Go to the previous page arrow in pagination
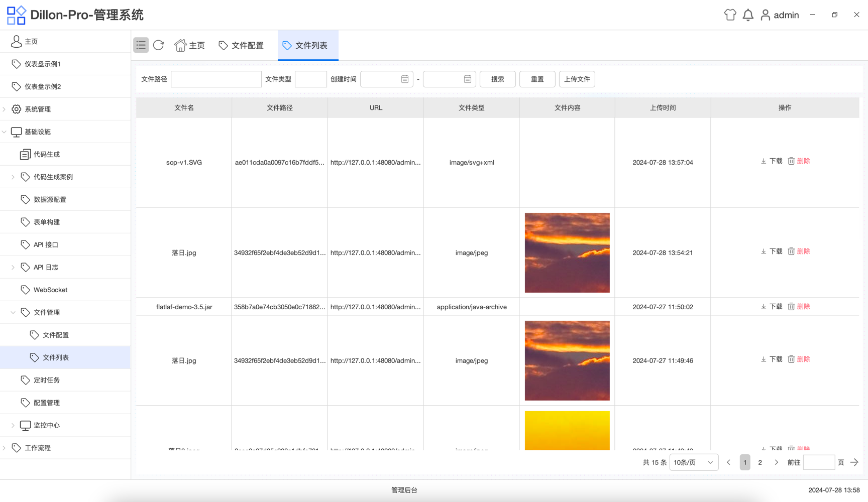Image resolution: width=868 pixels, height=502 pixels. click(x=729, y=462)
